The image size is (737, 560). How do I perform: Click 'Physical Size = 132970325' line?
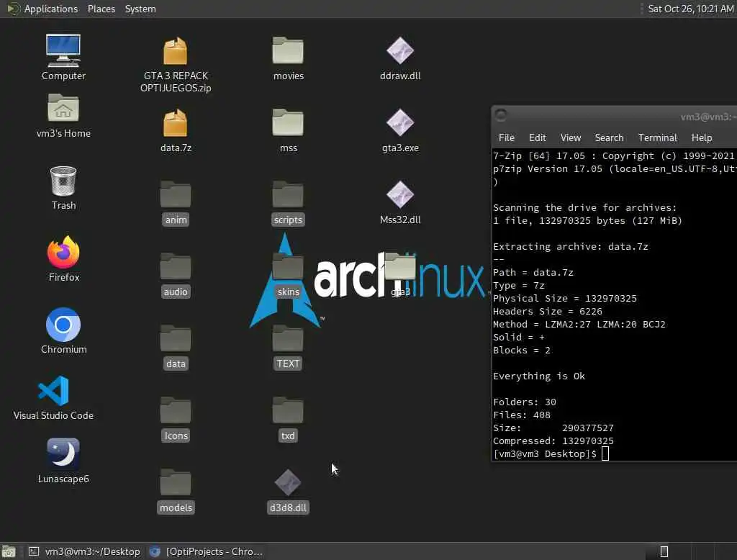point(565,299)
